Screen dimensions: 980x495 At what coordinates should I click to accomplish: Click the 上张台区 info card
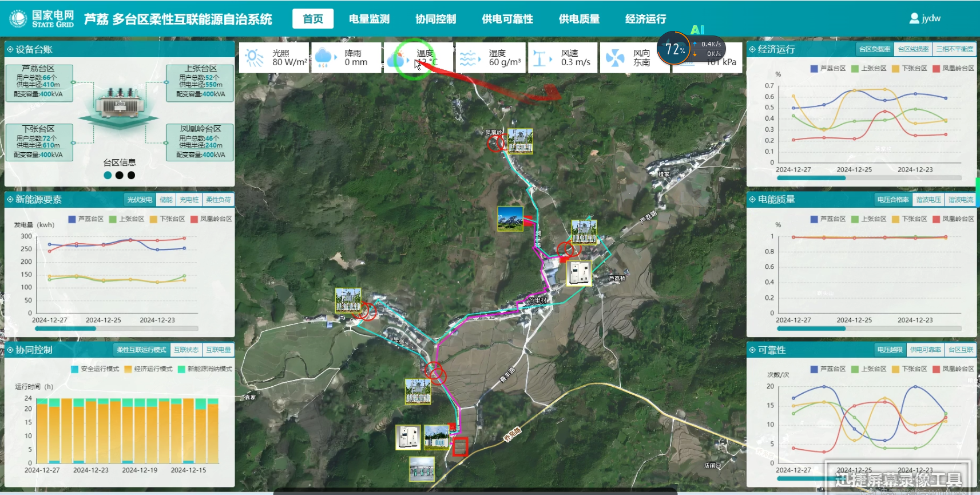coord(200,83)
